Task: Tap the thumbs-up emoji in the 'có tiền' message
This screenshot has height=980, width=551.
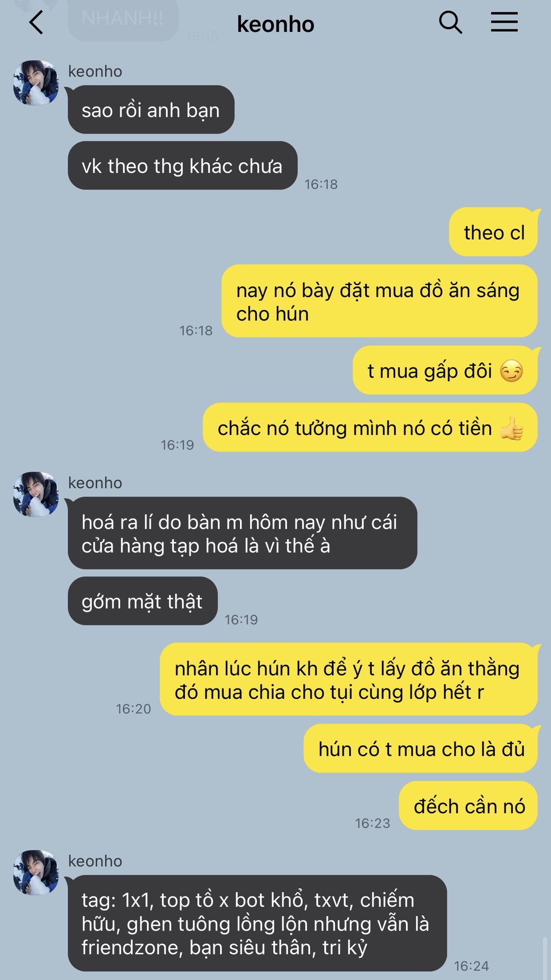Action: coord(511,428)
